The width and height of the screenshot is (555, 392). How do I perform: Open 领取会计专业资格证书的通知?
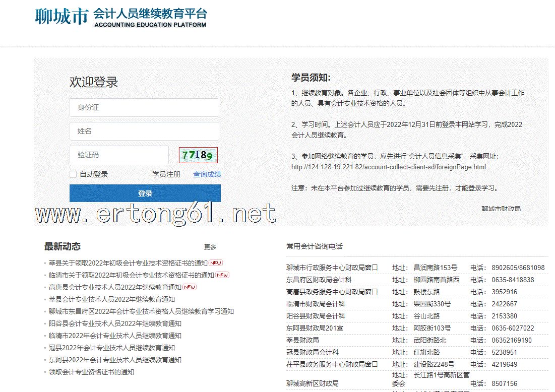tap(91, 372)
